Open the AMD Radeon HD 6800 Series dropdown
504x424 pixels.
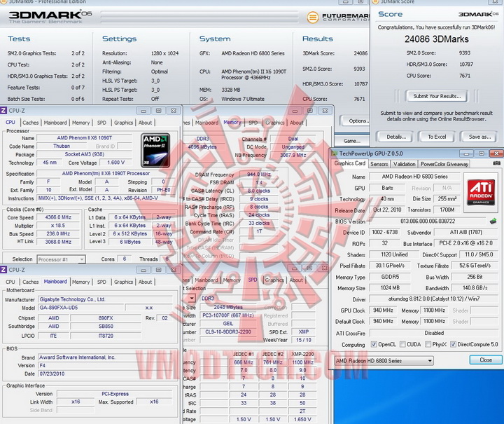384,361
